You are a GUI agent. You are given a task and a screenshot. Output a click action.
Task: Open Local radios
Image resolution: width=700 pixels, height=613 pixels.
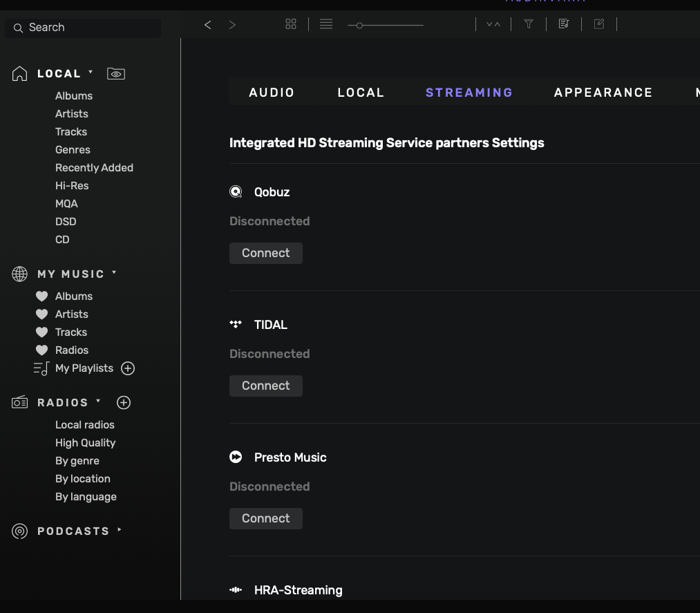coord(85,425)
